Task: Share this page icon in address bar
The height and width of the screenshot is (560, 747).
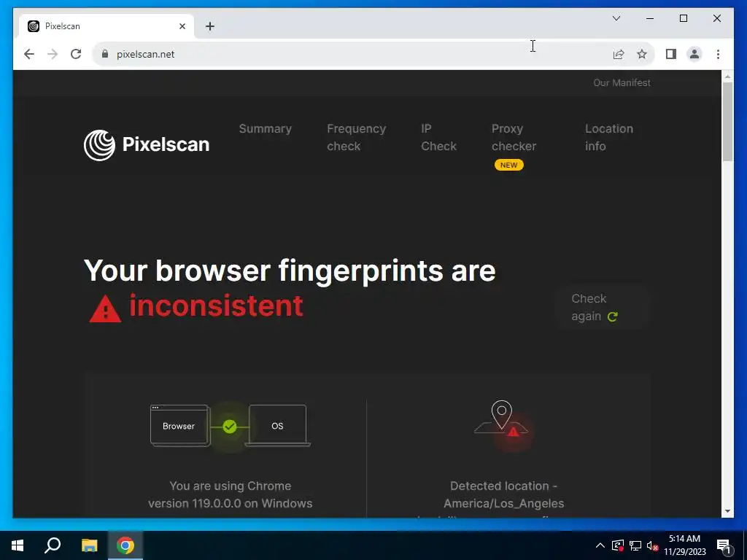Action: coord(619,54)
